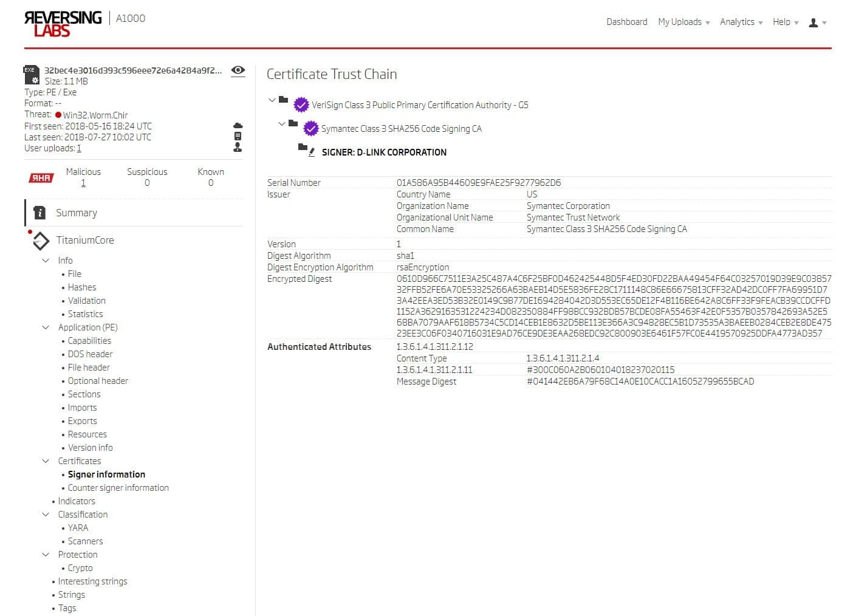Select the user uploader icon
The height and width of the screenshot is (616, 856).
click(238, 148)
